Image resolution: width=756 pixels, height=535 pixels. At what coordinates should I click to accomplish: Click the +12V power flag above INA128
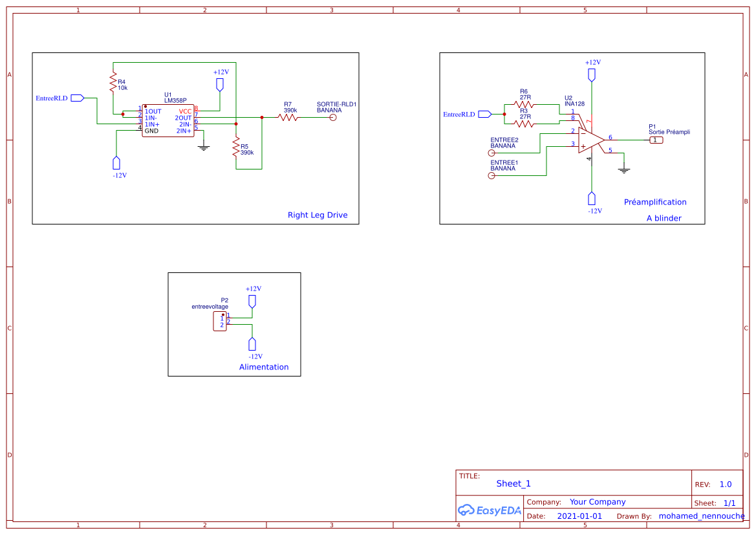pyautogui.click(x=591, y=73)
